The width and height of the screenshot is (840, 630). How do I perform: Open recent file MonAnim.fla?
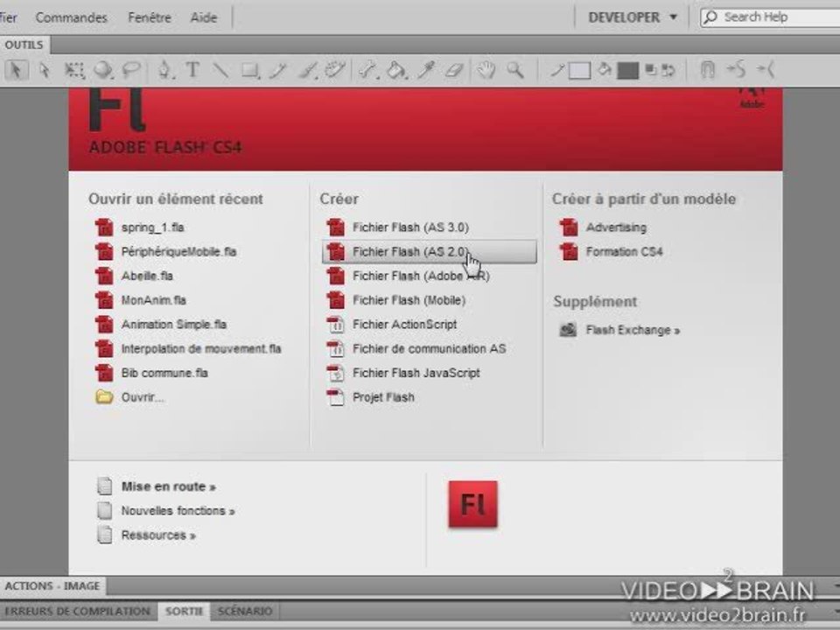[x=142, y=300]
